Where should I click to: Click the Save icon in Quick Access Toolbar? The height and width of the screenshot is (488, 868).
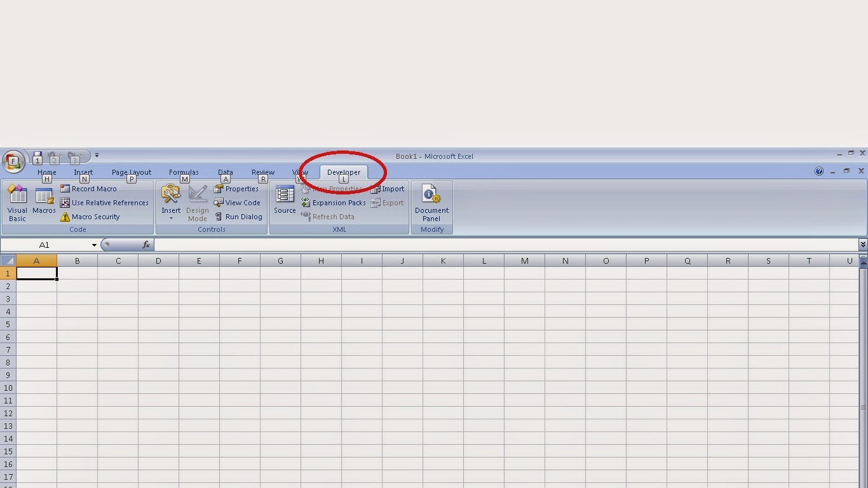[x=37, y=156]
